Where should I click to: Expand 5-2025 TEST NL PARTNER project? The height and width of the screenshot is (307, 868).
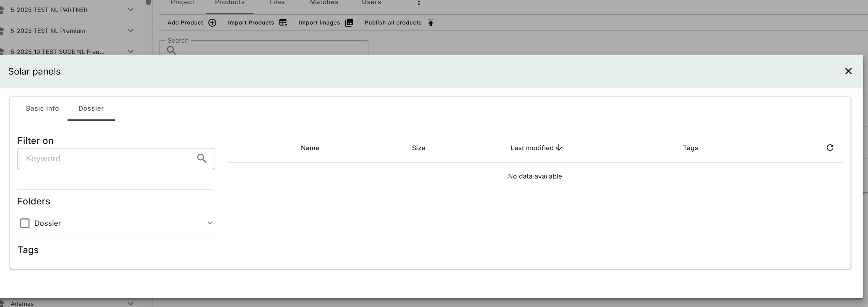click(x=130, y=10)
